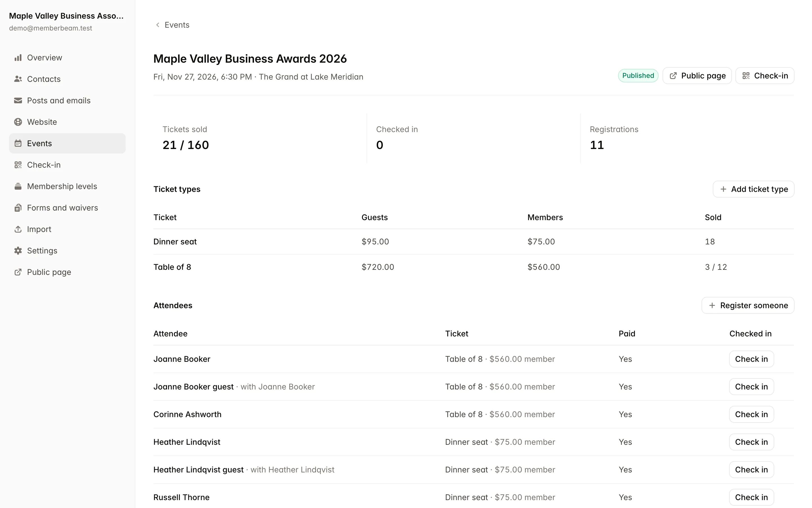Open Overview in the sidebar

coord(67,58)
